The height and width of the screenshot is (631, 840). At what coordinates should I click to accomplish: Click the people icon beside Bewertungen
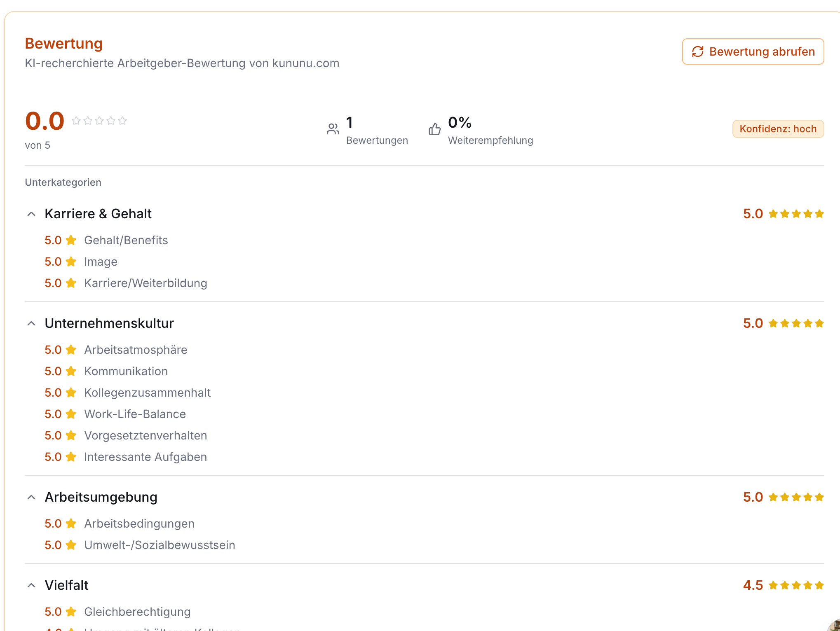[333, 129]
